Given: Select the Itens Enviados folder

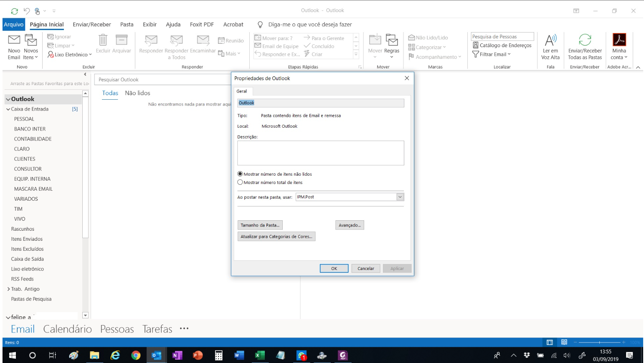Looking at the screenshot, I should tap(27, 239).
